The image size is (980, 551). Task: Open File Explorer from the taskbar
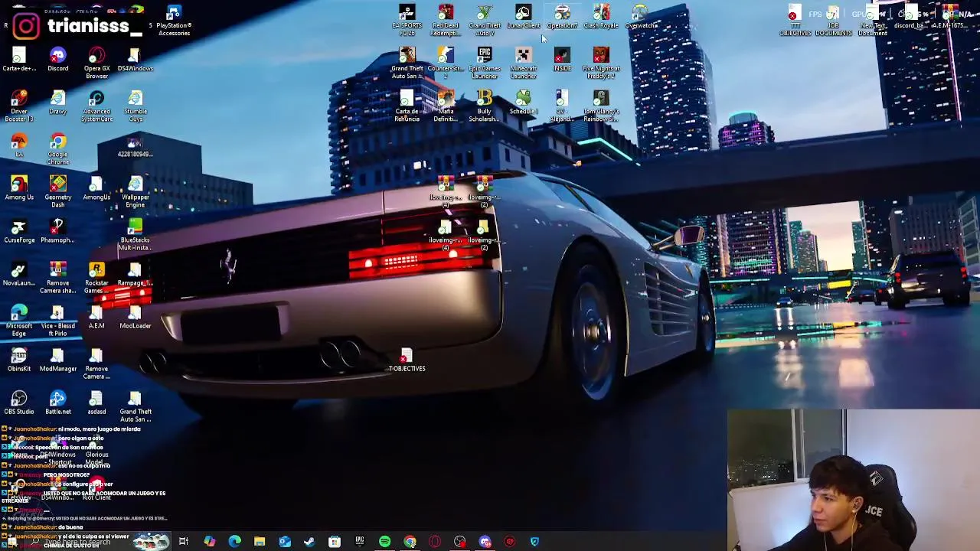pos(260,542)
